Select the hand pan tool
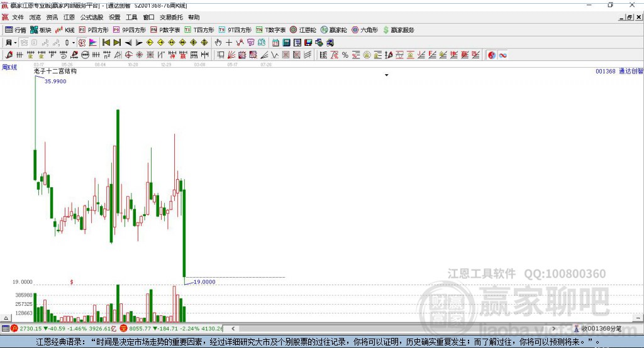Screen dimensions: 644x348 point(218,43)
